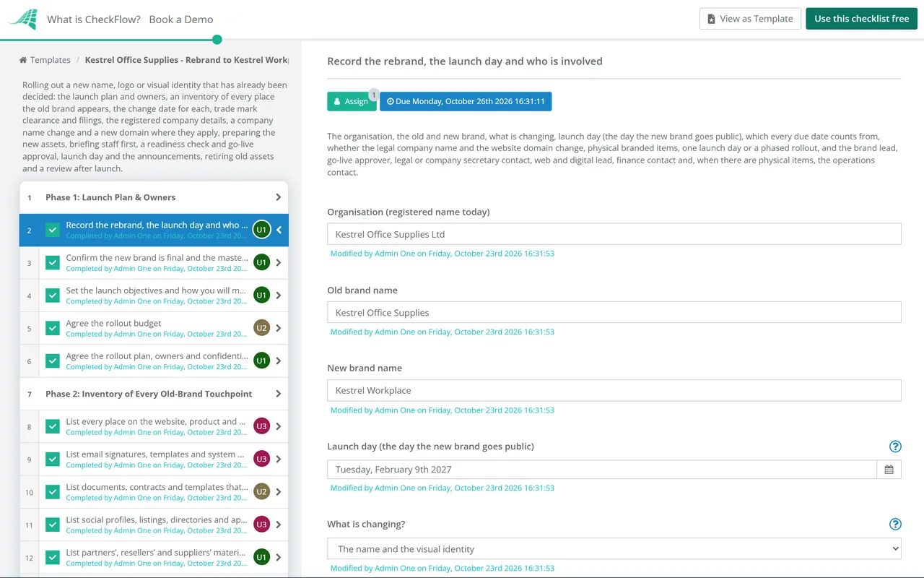The height and width of the screenshot is (578, 924).
Task: Uncheck 'Confirm the new brand is final' task
Action: click(x=53, y=263)
